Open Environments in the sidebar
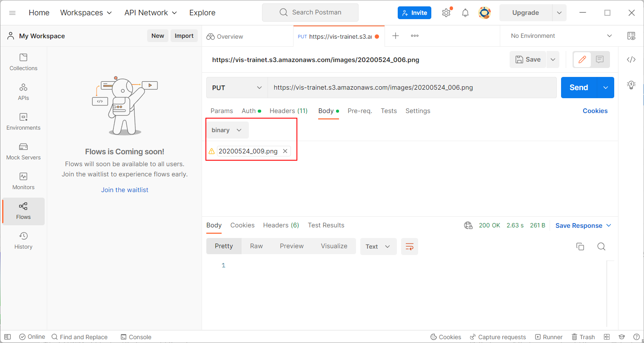 23,122
